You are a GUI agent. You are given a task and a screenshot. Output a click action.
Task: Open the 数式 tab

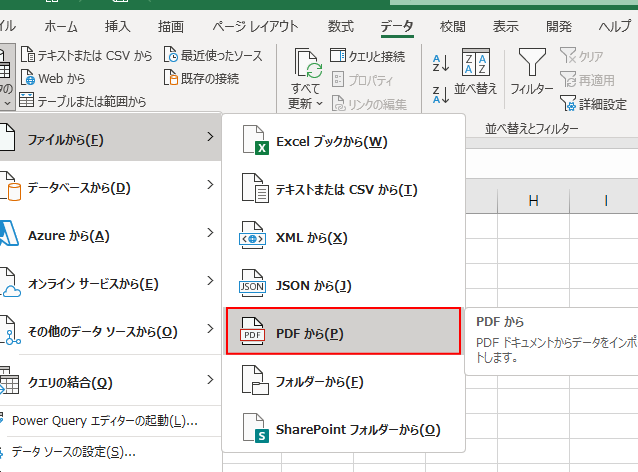[x=341, y=26]
